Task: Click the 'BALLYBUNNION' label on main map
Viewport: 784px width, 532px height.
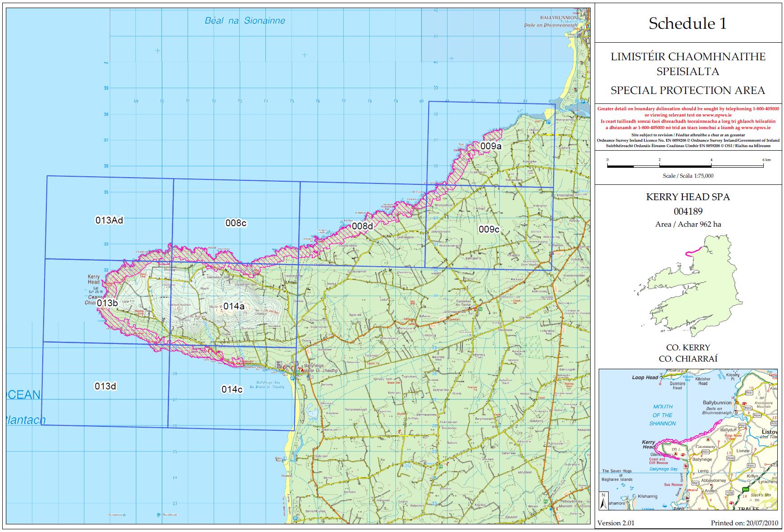Action: coord(558,17)
